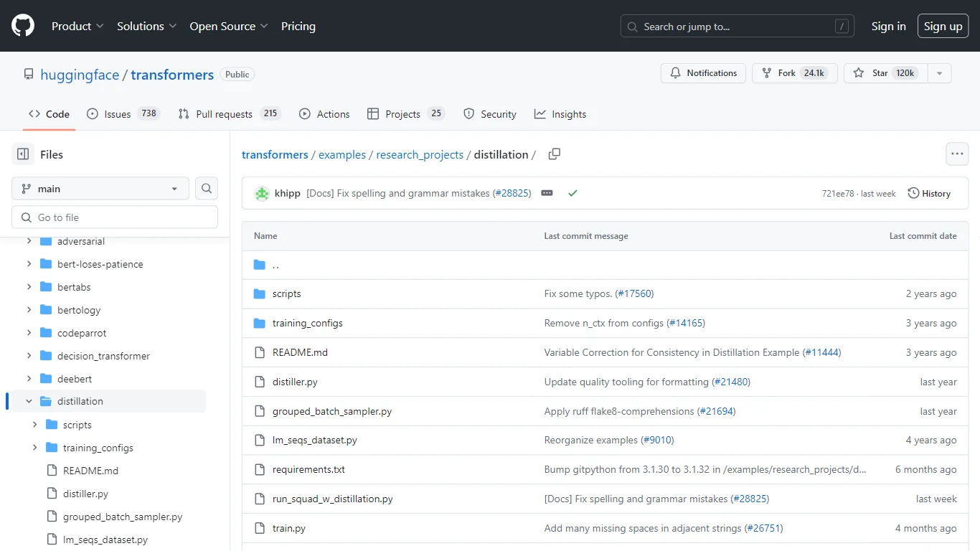This screenshot has height=551, width=980.
Task: Click the khipp avatar image
Action: point(262,194)
